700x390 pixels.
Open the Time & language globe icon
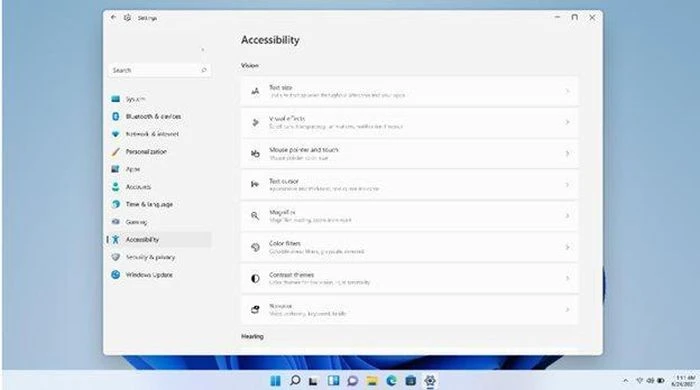[x=116, y=204]
